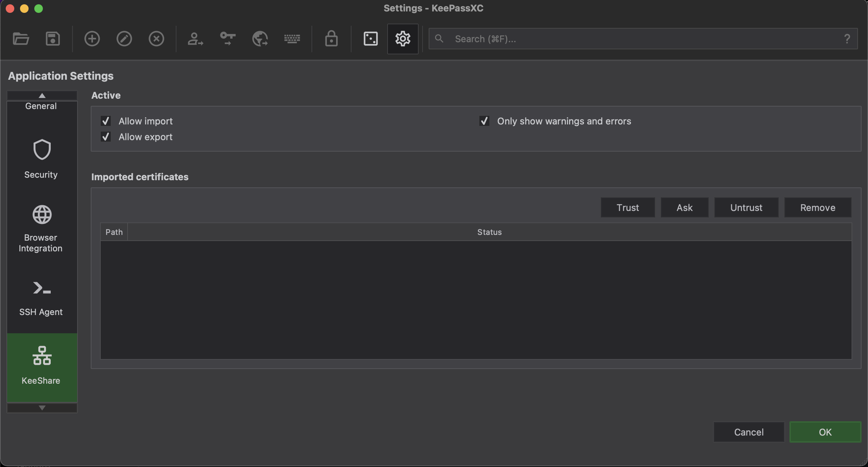Viewport: 868px width, 467px height.
Task: Save the current database
Action: click(53, 39)
